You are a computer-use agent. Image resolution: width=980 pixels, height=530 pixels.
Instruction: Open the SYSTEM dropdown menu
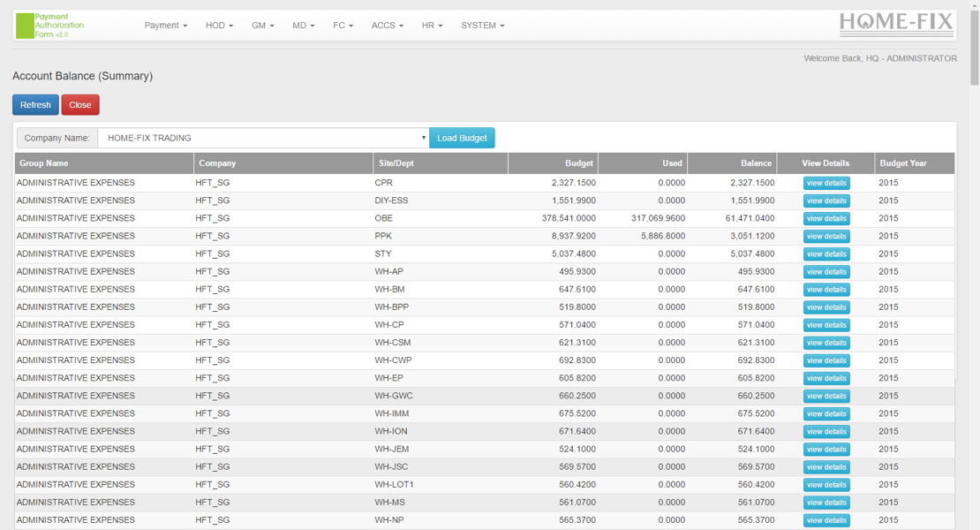coord(482,26)
